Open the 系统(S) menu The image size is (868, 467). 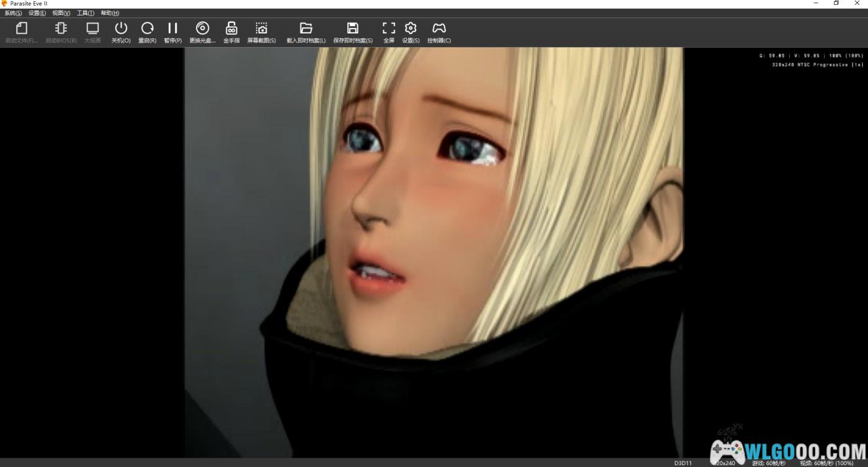(x=13, y=13)
